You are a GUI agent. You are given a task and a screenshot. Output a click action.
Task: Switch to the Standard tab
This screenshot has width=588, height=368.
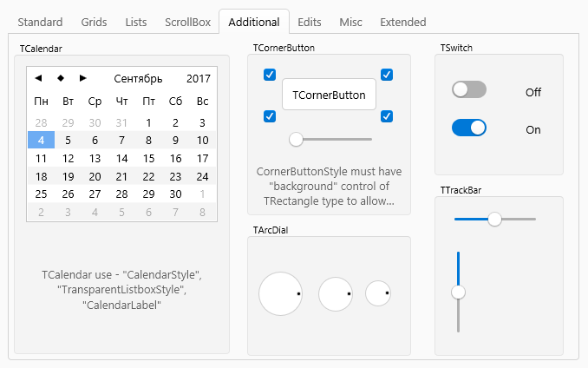click(40, 23)
